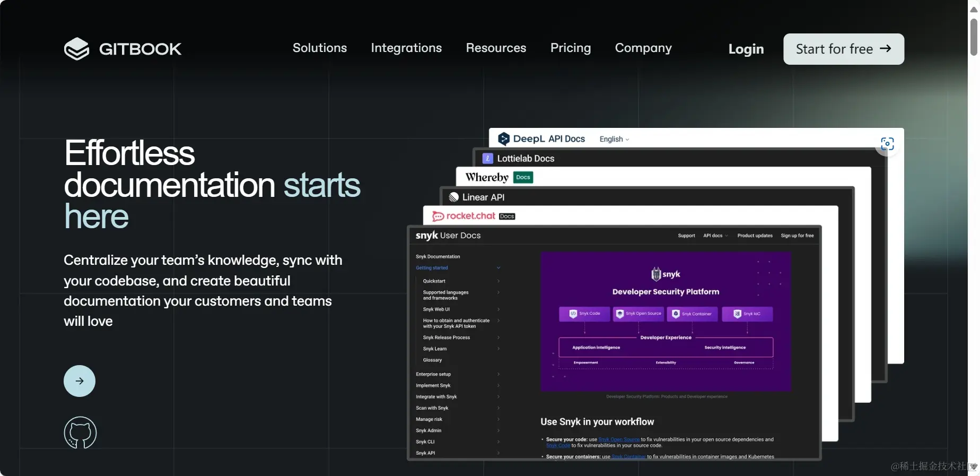Viewport: 980px width, 476px height.
Task: Click the rocket.chat logo
Action: point(463,216)
